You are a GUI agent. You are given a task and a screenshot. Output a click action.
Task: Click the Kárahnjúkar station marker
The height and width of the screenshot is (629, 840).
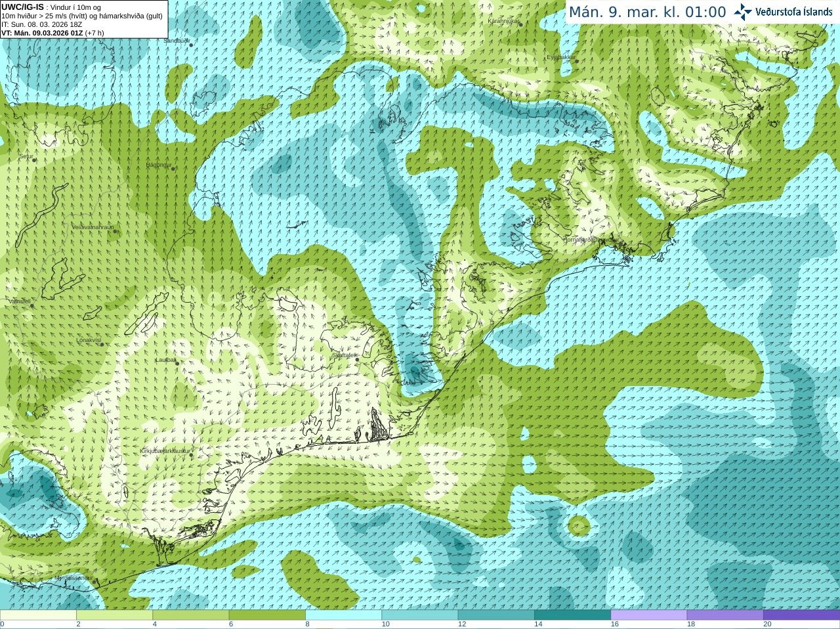[520, 24]
